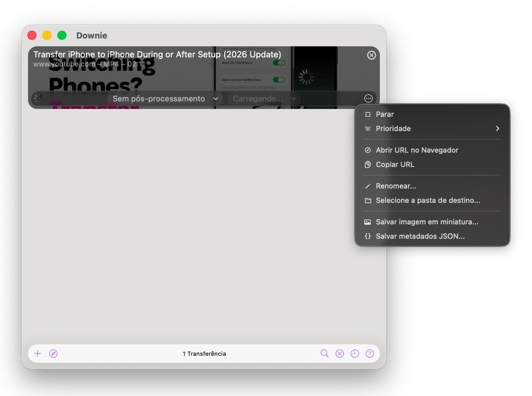Click the magnifying glass search icon

(x=325, y=354)
